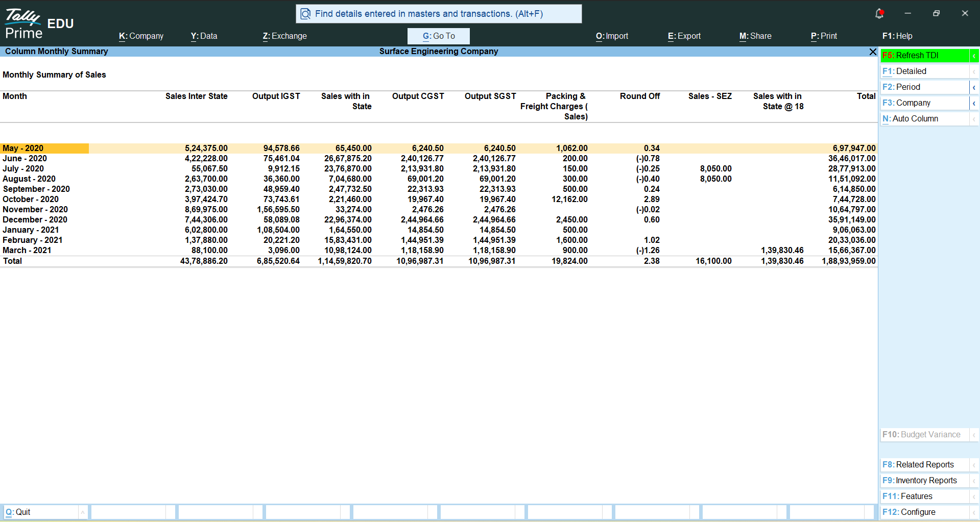Click the Output SGST column header
Screen dimensions: 980x522
coord(490,96)
